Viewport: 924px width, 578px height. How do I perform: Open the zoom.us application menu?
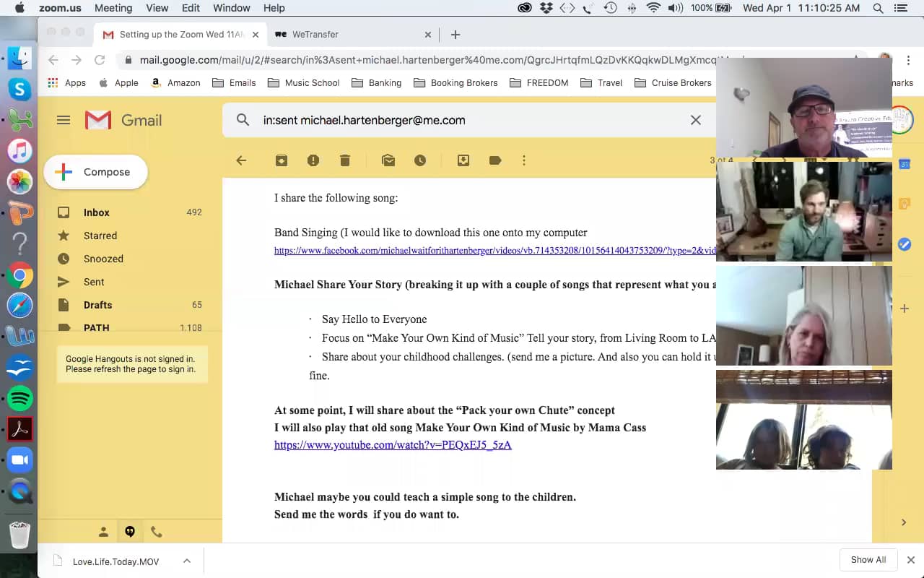(x=60, y=8)
